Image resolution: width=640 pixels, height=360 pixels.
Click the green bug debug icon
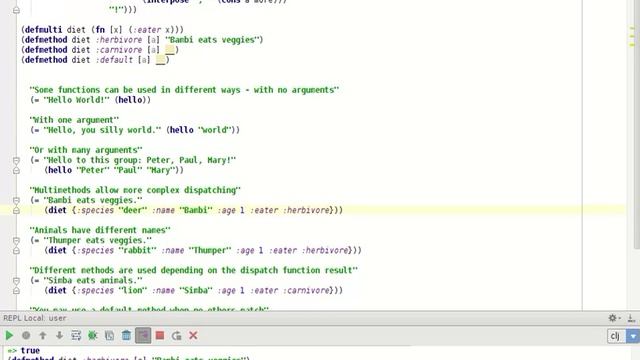click(x=93, y=336)
